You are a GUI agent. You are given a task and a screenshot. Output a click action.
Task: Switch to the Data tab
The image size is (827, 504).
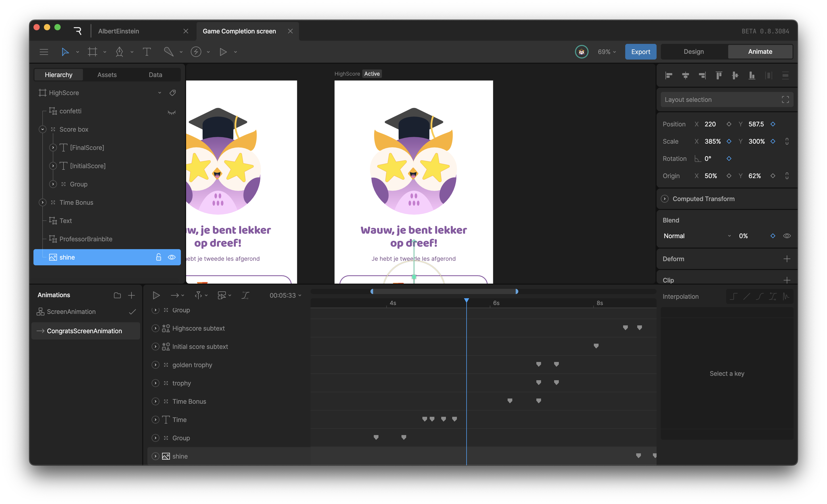coord(156,75)
